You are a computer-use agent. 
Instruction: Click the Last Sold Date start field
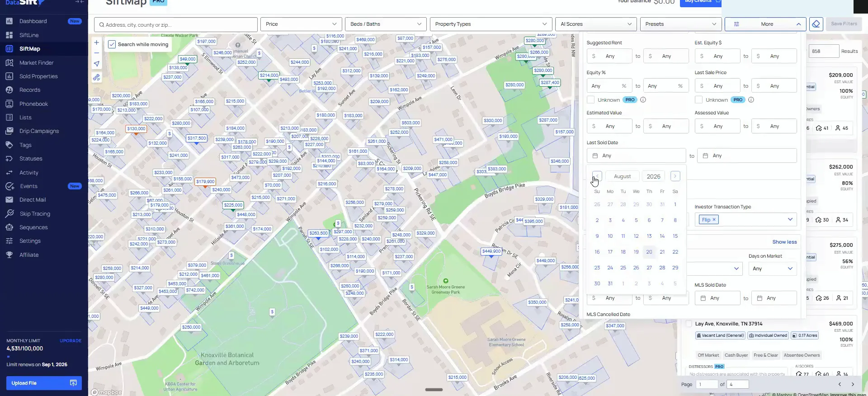(636, 156)
